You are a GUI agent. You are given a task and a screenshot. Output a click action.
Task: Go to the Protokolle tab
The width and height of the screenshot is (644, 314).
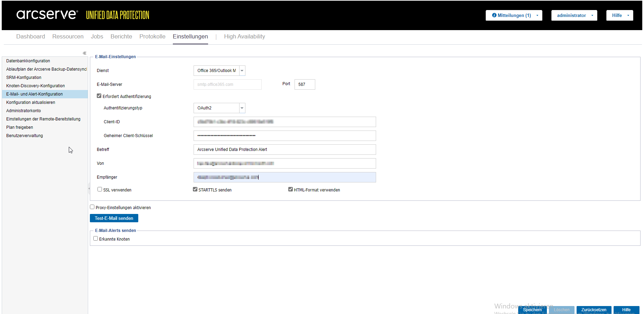152,36
